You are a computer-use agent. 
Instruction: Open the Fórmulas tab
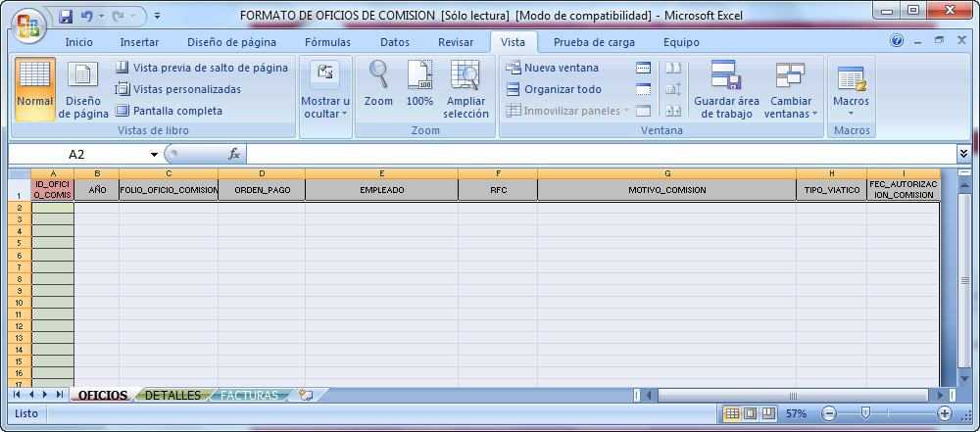coord(327,42)
